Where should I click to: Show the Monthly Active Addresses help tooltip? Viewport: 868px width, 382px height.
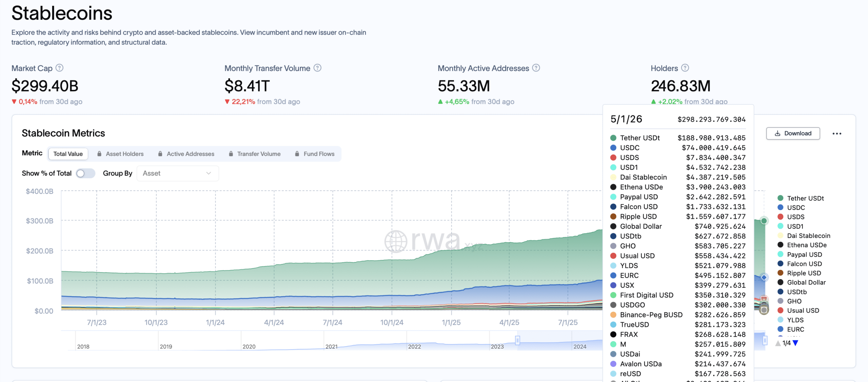(x=536, y=68)
